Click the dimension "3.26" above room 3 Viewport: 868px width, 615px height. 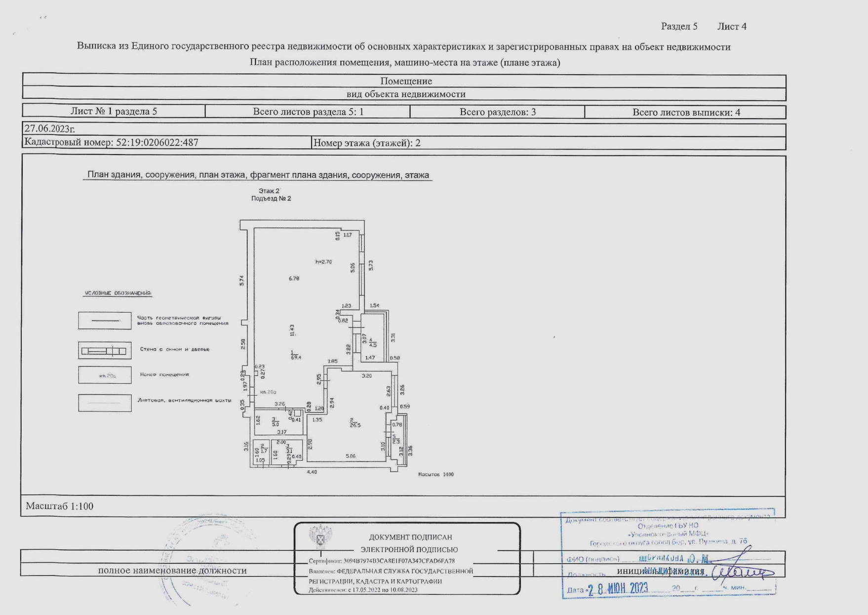[279, 404]
